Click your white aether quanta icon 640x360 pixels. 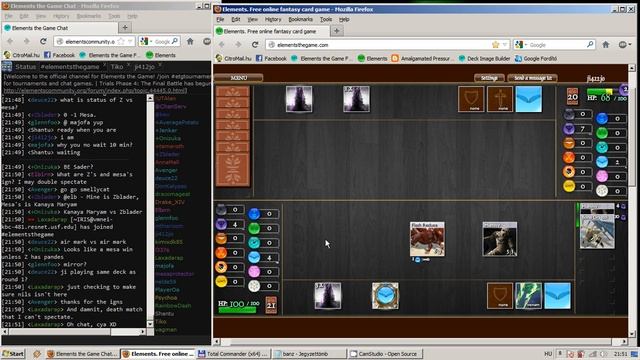point(254,286)
